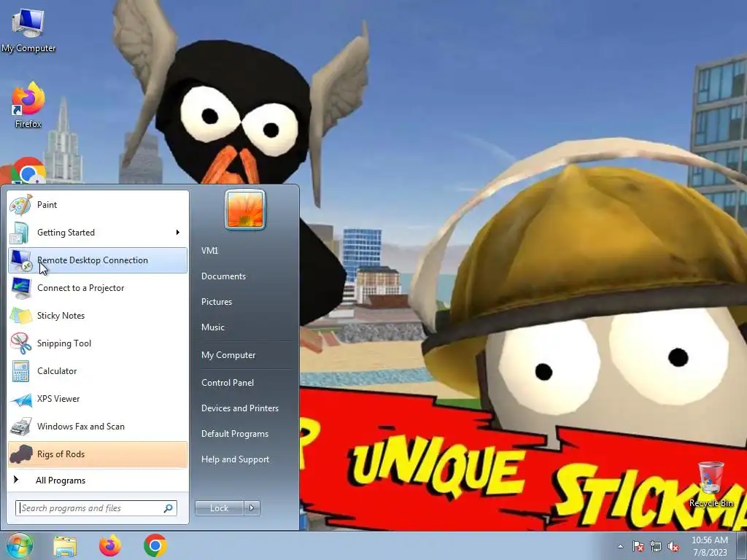747x560 pixels.
Task: Select the Recycle Bin desktop icon
Action: [711, 484]
